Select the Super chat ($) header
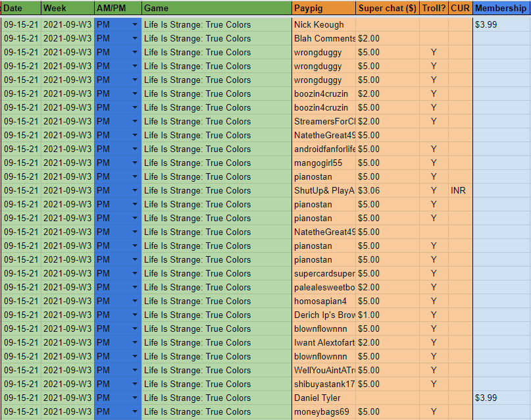This screenshot has width=531, height=420. [x=388, y=8]
